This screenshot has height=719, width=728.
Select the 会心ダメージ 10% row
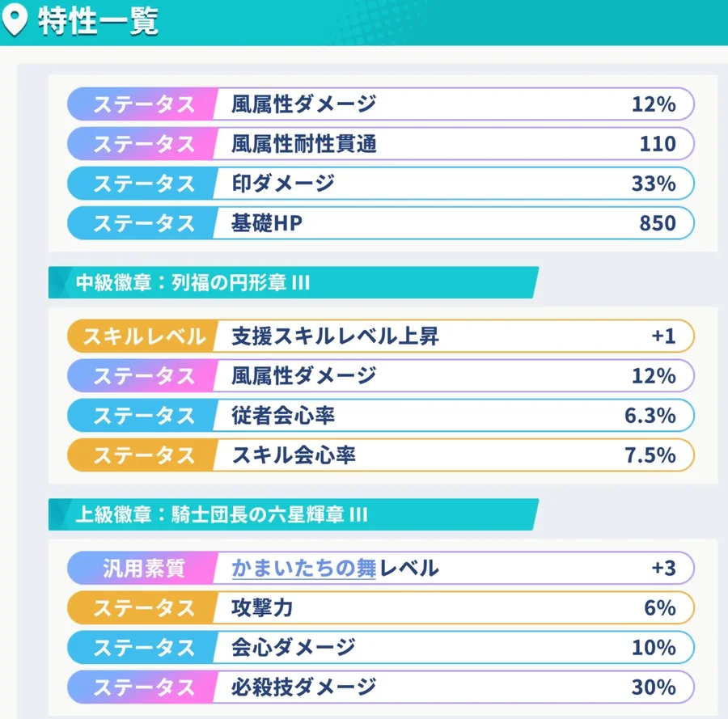click(x=453, y=647)
